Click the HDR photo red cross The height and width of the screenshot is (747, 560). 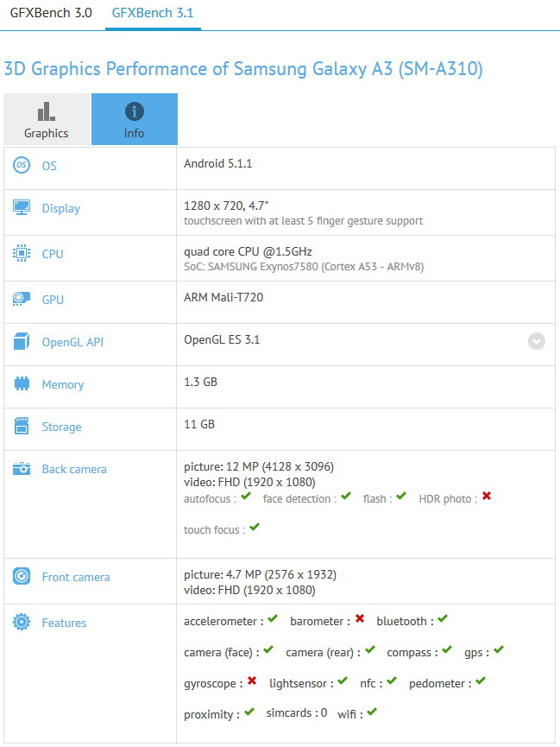tap(486, 496)
